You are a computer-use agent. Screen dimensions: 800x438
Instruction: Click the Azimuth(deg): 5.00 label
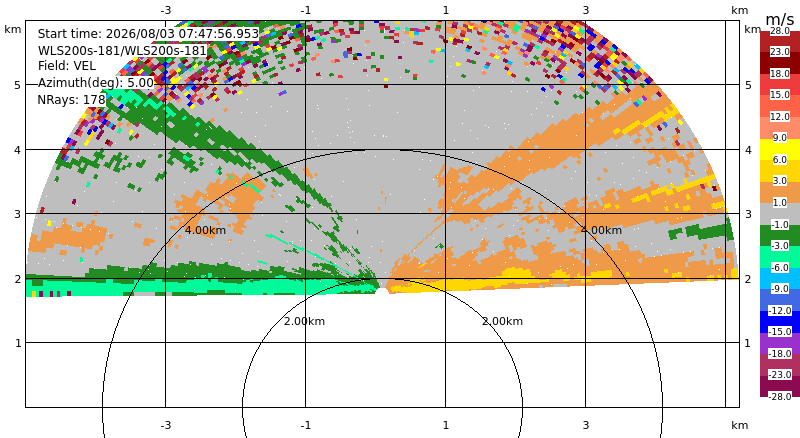pos(95,83)
